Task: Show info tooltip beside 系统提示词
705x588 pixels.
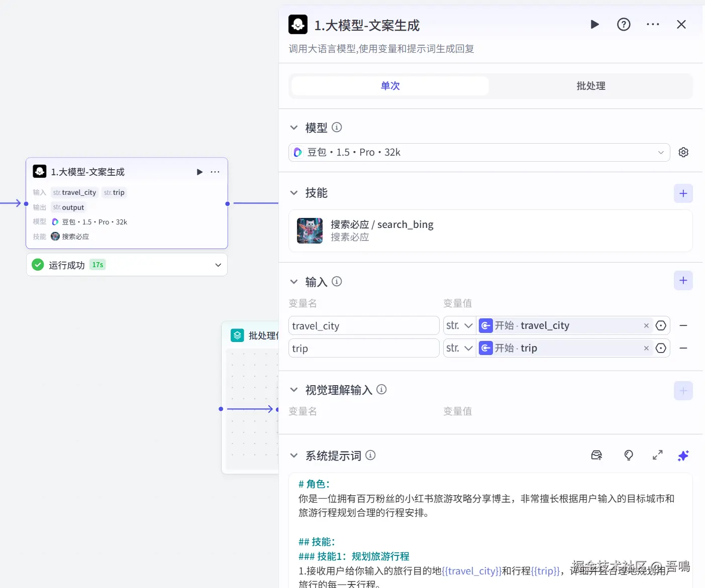Action: tap(371, 455)
